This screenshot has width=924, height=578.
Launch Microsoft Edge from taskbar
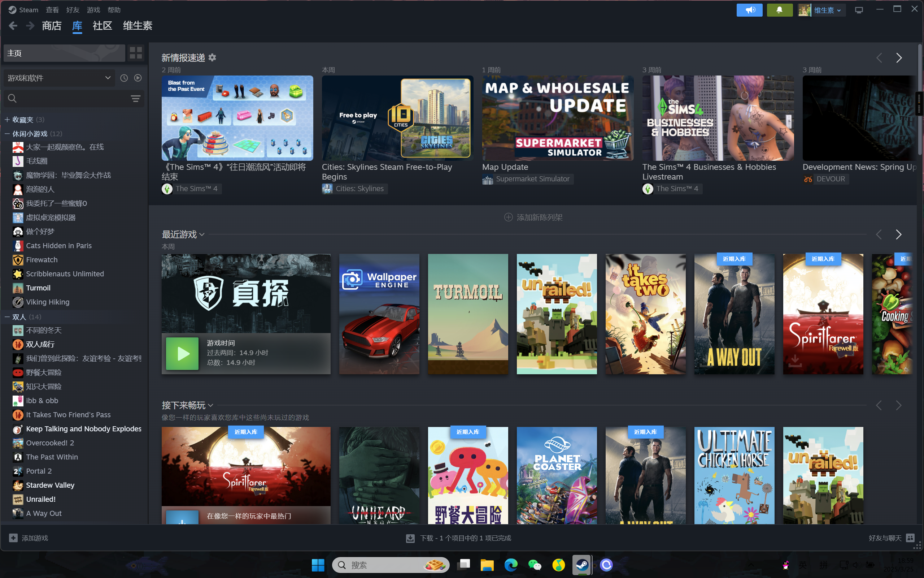pyautogui.click(x=511, y=565)
